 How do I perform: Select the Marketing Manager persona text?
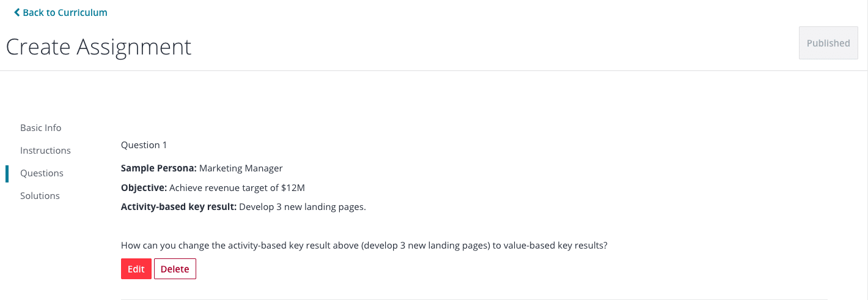click(x=241, y=168)
